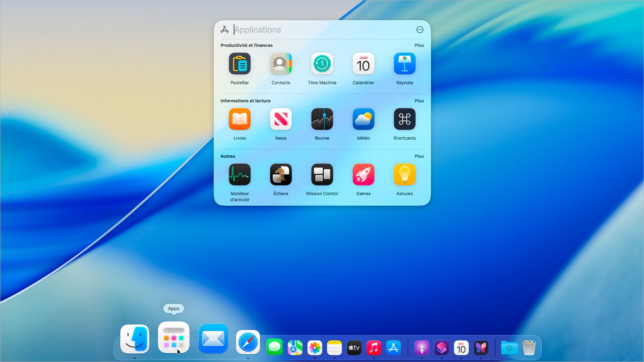Launch the Météo weather app
Viewport: 644px width, 362px height.
[363, 119]
